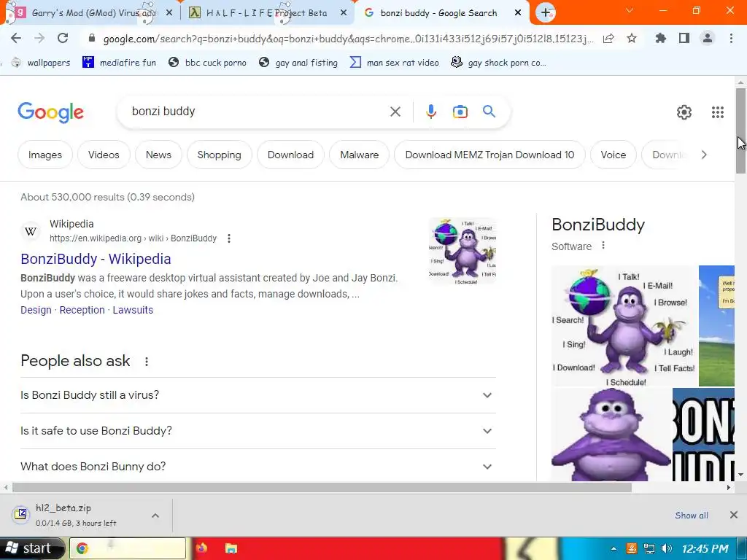
Task: Show hidden system tray icons
Action: point(614,548)
